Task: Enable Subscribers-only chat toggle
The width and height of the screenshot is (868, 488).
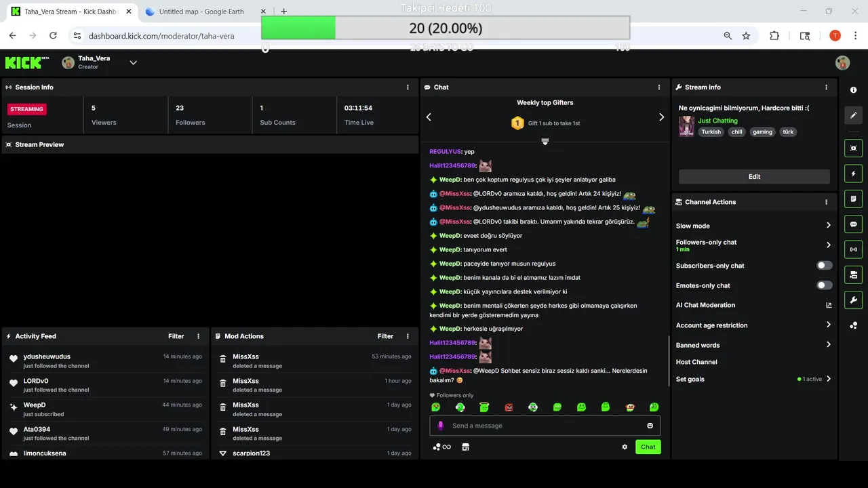Action: click(x=824, y=266)
